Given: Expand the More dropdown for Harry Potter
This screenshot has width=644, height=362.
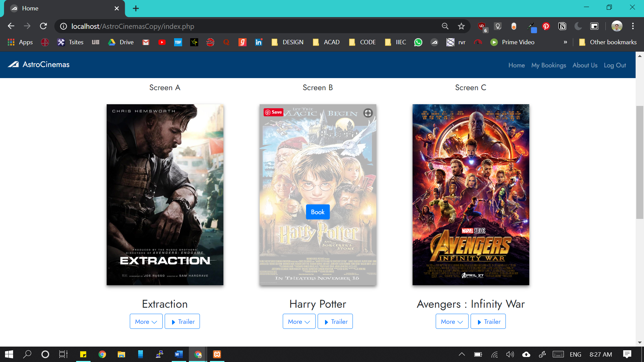Looking at the screenshot, I should 299,321.
